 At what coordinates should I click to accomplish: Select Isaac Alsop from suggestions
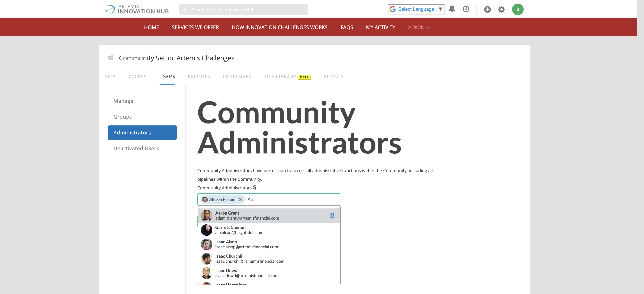tap(269, 244)
